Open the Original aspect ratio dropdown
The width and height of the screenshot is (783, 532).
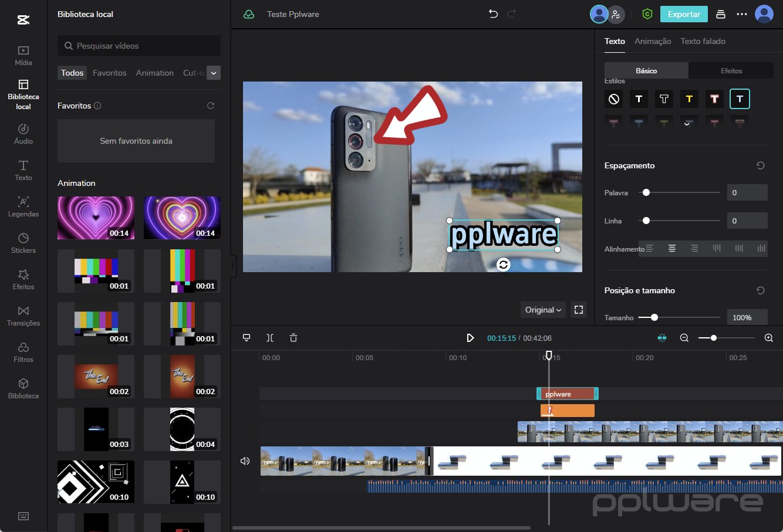click(x=543, y=310)
